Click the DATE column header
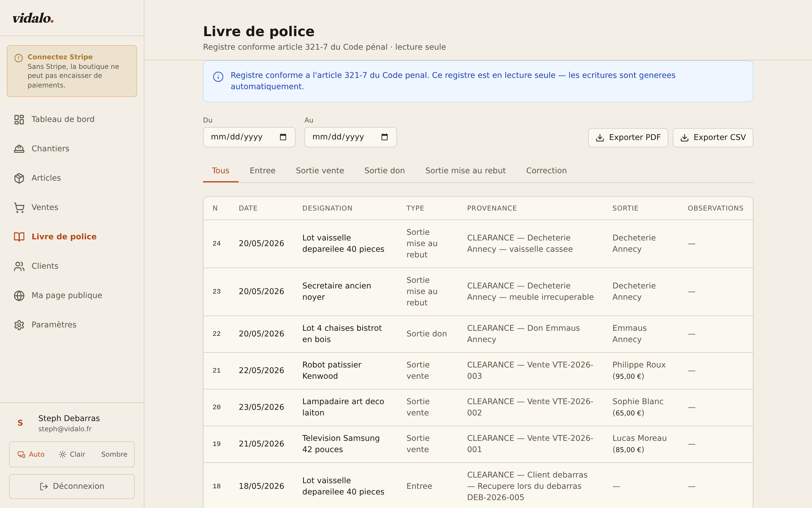Viewport: 812px width, 508px height. (248, 208)
